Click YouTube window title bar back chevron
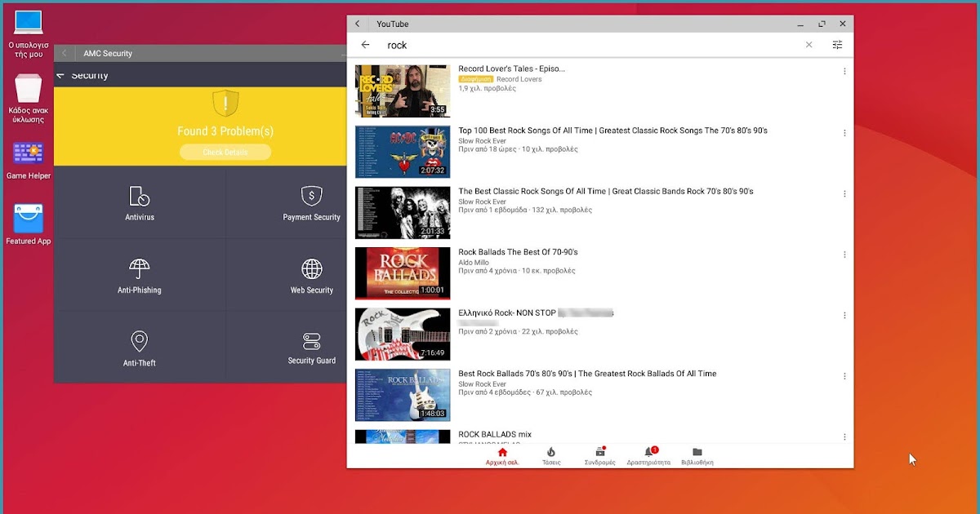980x514 pixels. (x=358, y=24)
